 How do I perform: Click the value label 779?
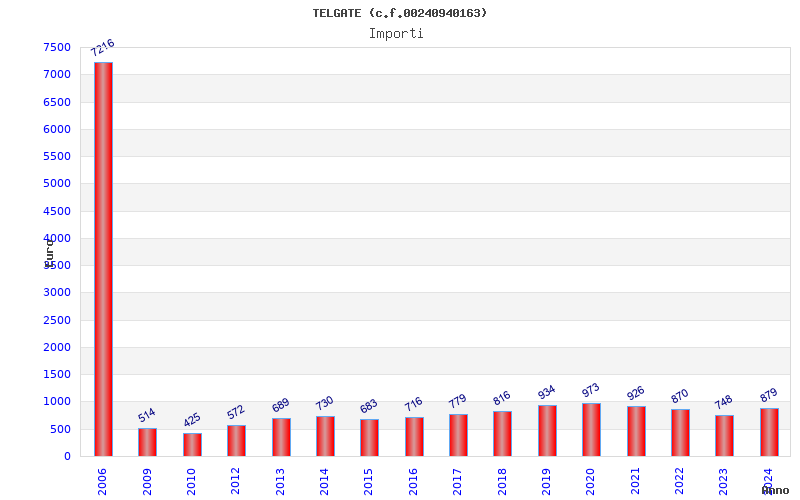pos(458,402)
